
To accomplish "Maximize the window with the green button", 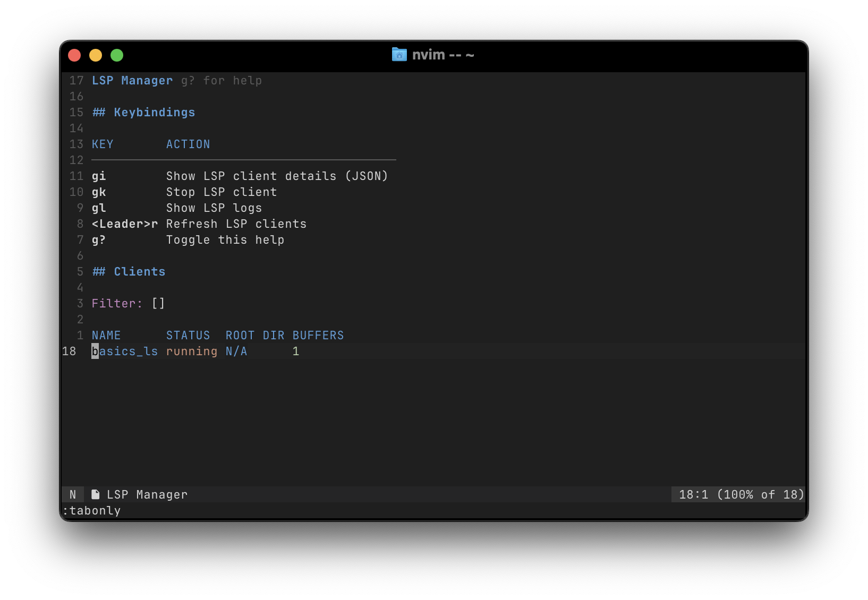I will coord(117,55).
